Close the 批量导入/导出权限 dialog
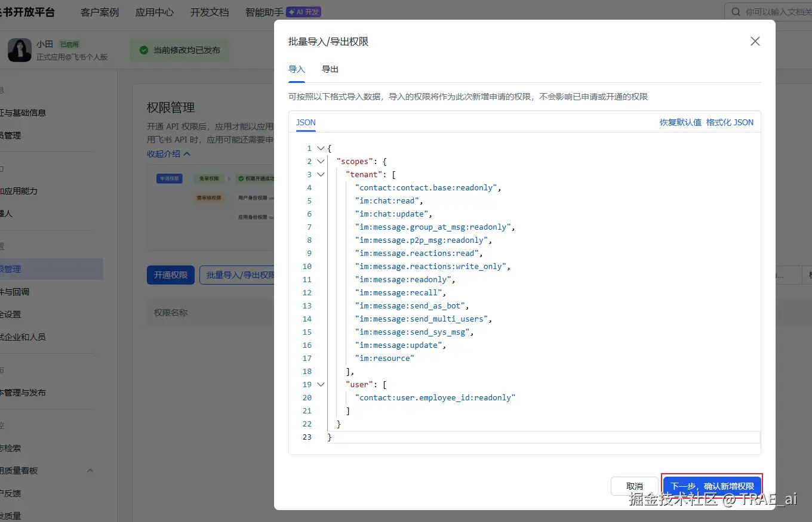812x522 pixels. click(755, 41)
